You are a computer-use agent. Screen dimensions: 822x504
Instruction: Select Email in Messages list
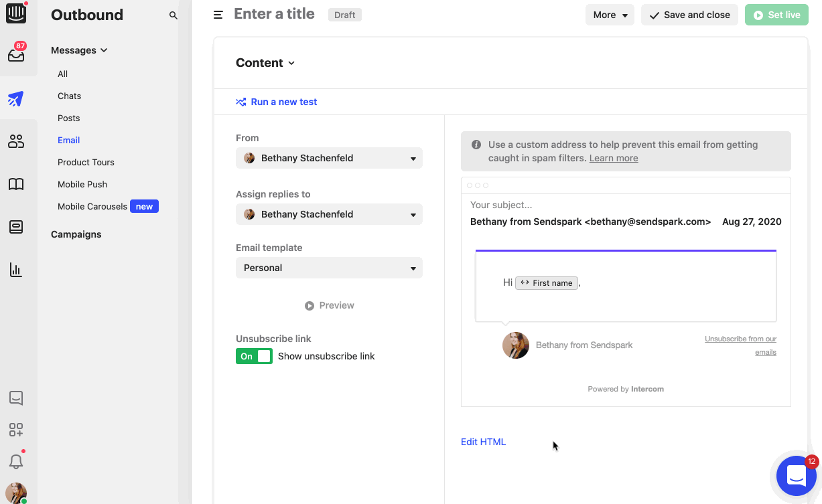[x=69, y=140]
